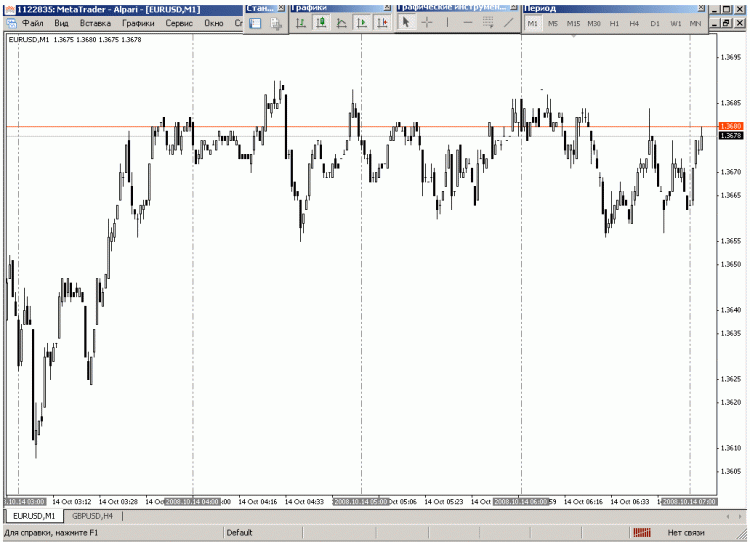Open the Графики menu in the menu bar
This screenshot has height=542, width=750.
(x=138, y=23)
